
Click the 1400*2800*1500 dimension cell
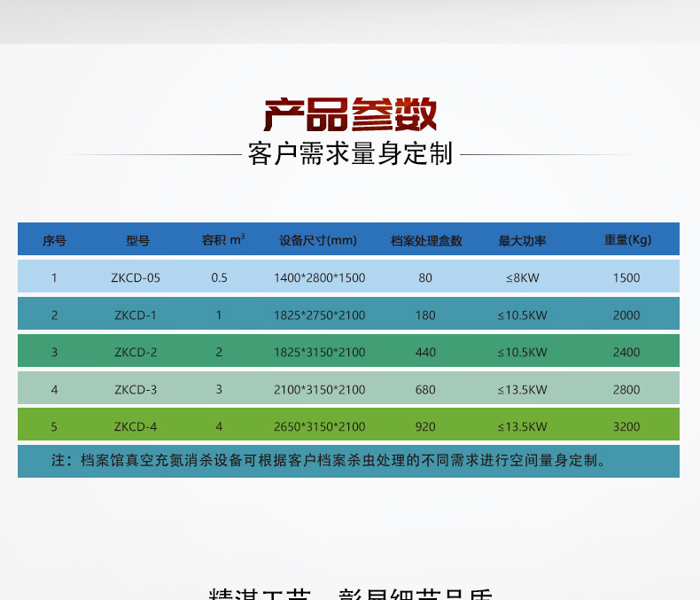[x=319, y=277]
